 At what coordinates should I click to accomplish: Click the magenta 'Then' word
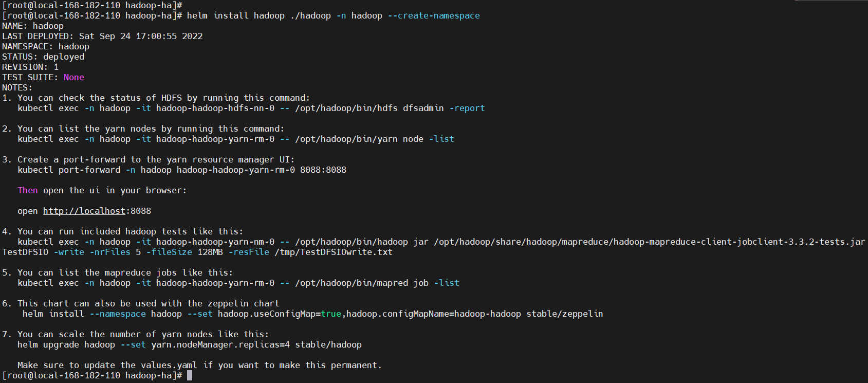(28, 190)
